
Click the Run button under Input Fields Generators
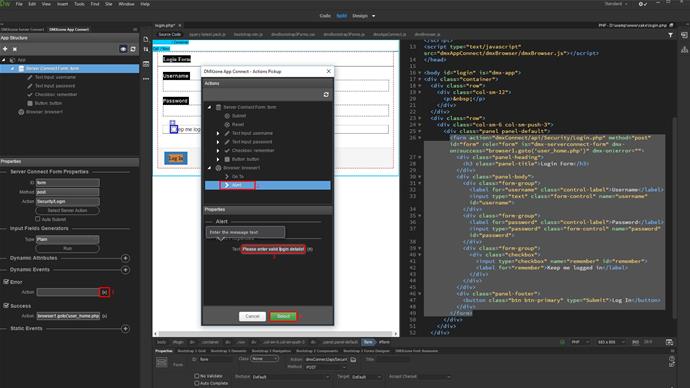67,249
